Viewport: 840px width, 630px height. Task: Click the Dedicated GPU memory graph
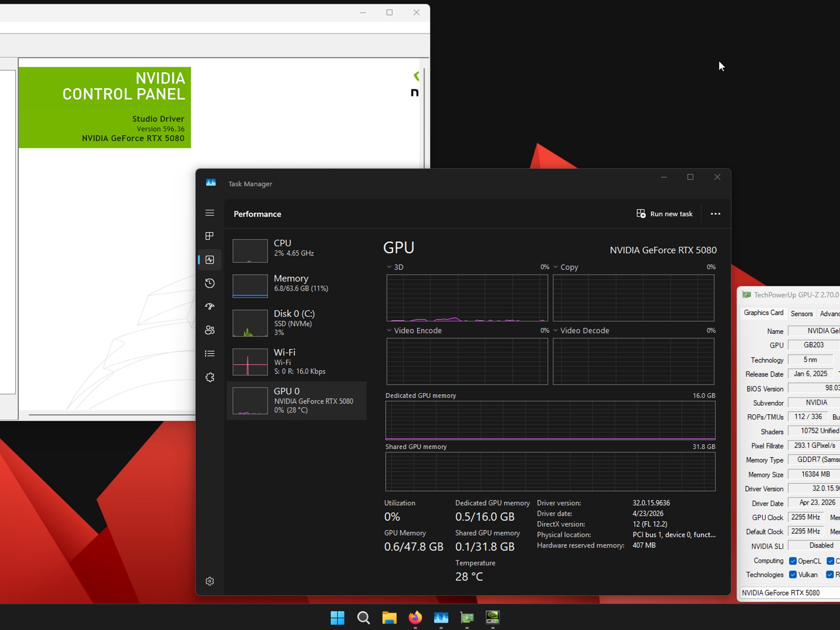[x=550, y=420]
